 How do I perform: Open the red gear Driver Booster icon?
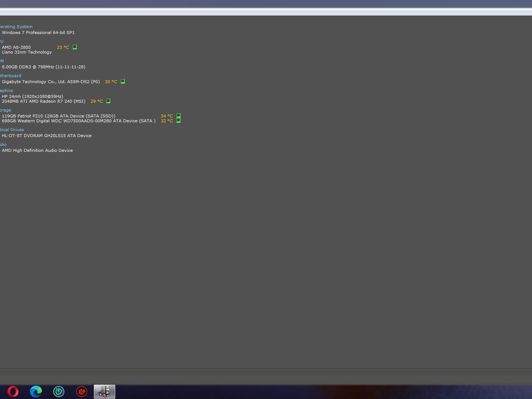[x=82, y=391]
